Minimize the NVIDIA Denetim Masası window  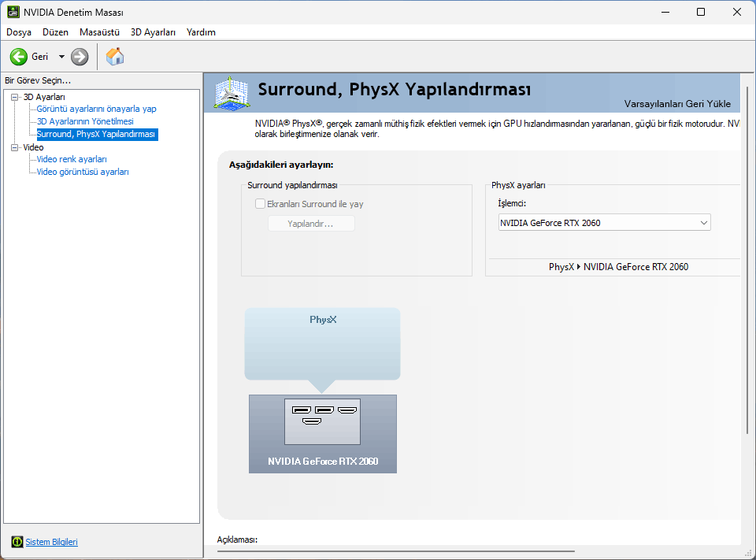click(x=666, y=12)
